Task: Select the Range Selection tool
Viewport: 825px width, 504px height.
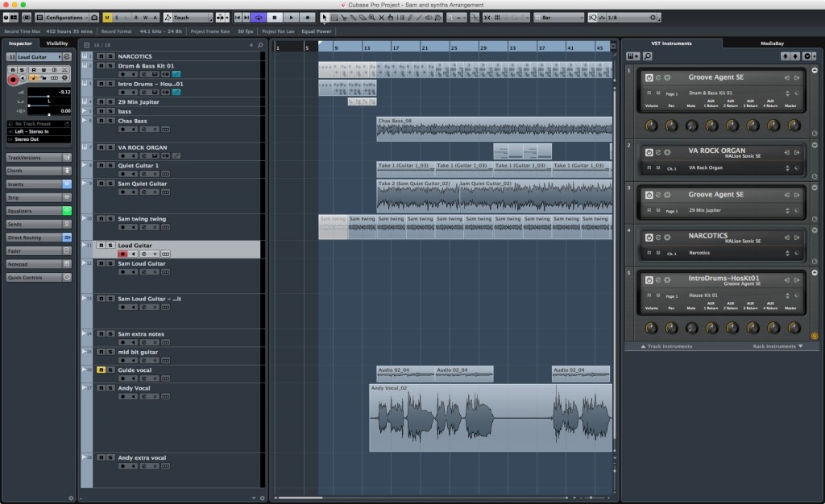Action: click(334, 18)
